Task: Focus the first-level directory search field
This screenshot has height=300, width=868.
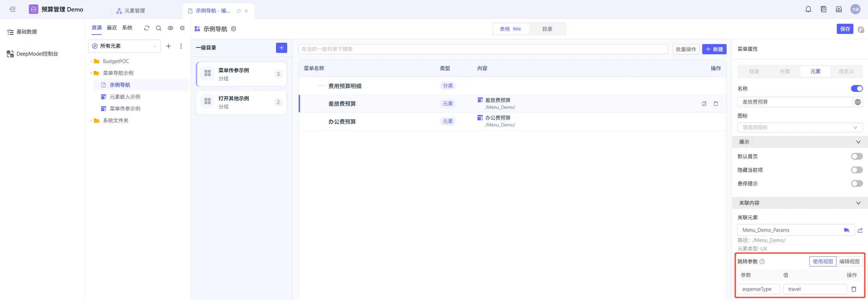Action: [483, 49]
